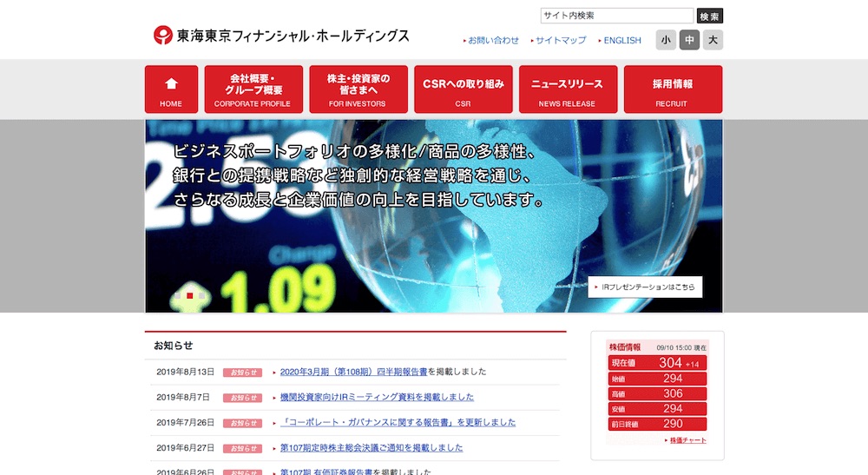Click the Tokai Tokyo Financial Holdings logo
The width and height of the screenshot is (868, 475).
point(281,36)
